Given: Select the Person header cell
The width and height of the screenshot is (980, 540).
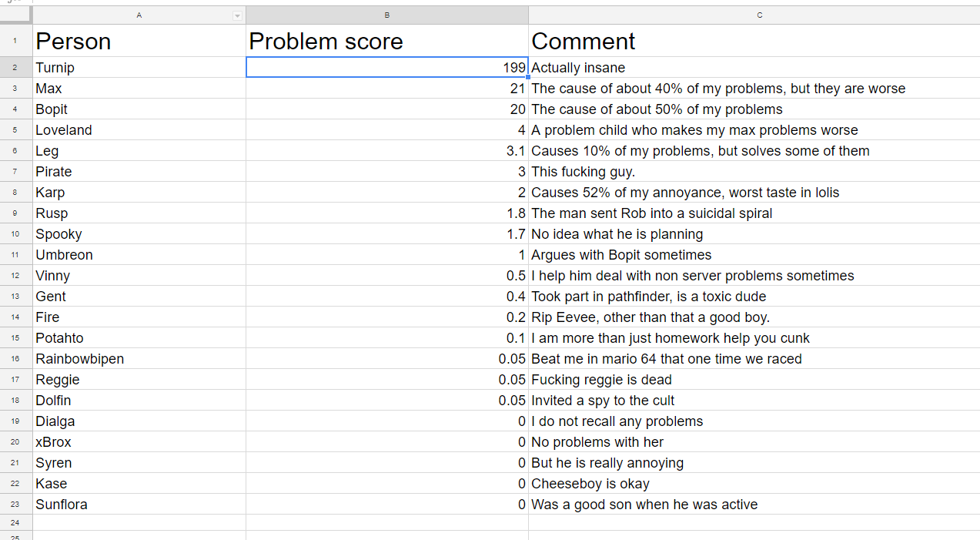Looking at the screenshot, I should point(139,41).
